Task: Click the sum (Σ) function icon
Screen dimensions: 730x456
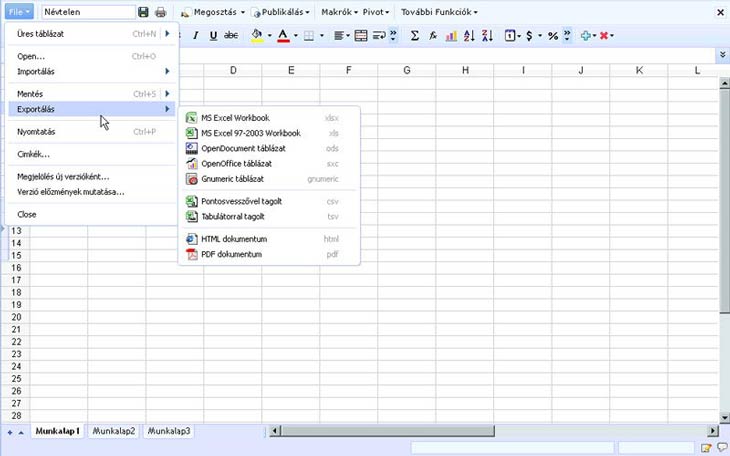Action: pyautogui.click(x=415, y=36)
